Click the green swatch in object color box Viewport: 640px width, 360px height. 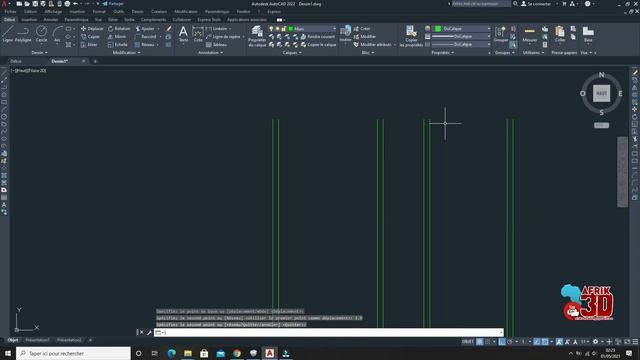[x=438, y=29]
